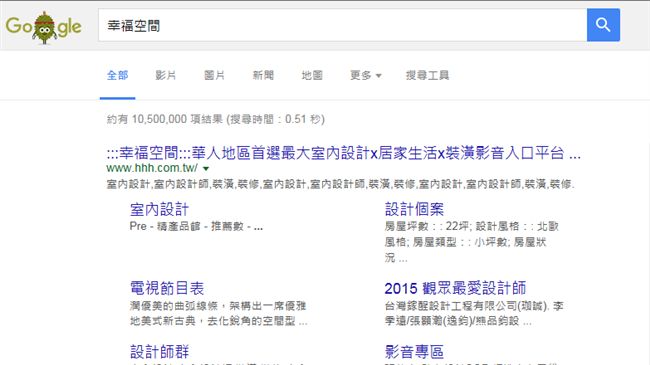This screenshot has height=365, width=650.
Task: Click the 室內設計,室內設計師 description snippet
Action: (x=340, y=184)
